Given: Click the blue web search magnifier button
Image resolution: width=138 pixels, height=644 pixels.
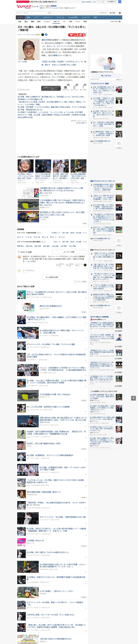Looking at the screenshot, I should [x=120, y=2].
